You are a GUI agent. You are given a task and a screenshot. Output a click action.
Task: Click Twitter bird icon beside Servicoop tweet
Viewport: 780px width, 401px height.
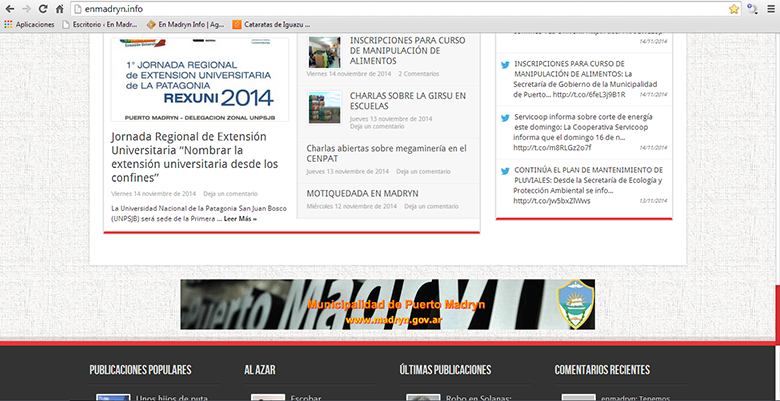[x=506, y=118]
